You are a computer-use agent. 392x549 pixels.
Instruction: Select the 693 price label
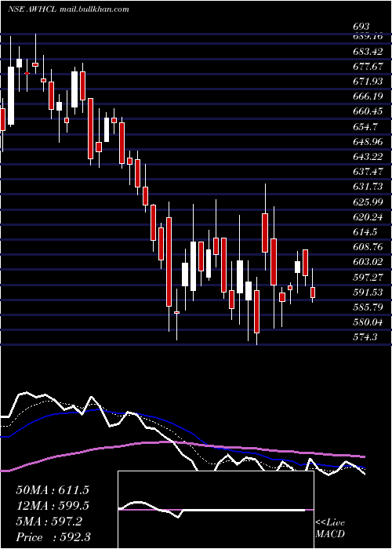(361, 27)
